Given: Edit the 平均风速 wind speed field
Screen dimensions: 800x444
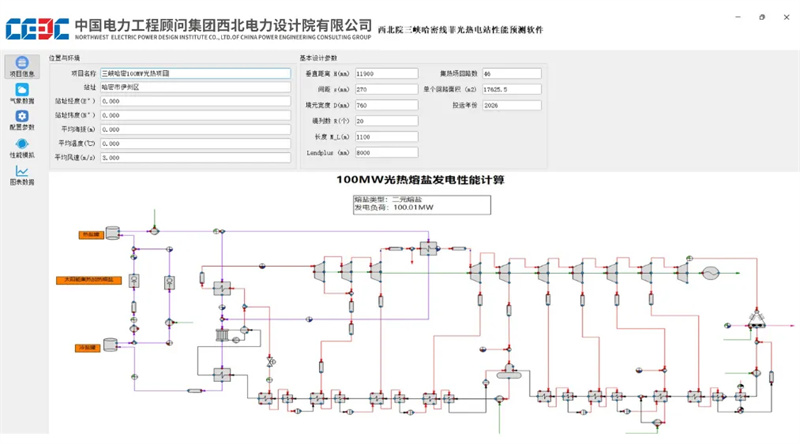Looking at the screenshot, I should click(195, 158).
